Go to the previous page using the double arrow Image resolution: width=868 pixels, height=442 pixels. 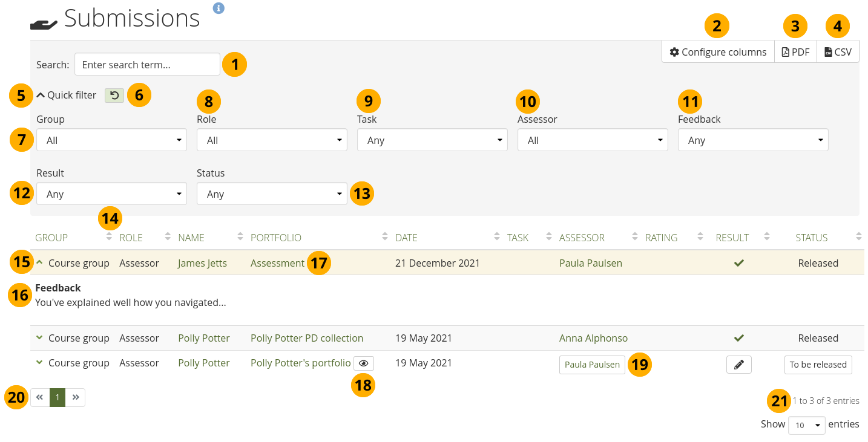pos(40,397)
